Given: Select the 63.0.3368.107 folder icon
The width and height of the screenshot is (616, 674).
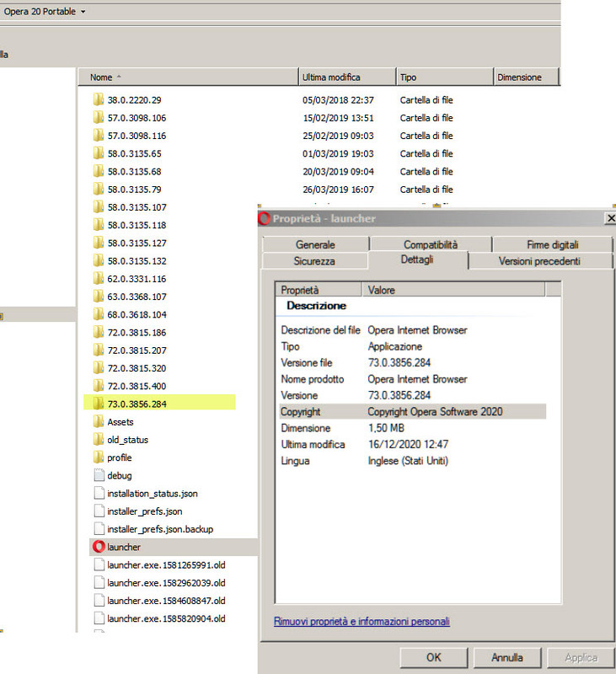Looking at the screenshot, I should 99,297.
